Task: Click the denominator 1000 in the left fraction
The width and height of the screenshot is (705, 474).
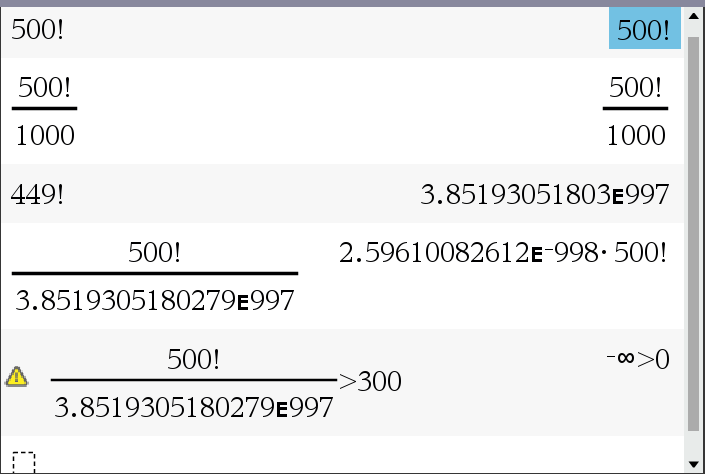Action: click(44, 135)
